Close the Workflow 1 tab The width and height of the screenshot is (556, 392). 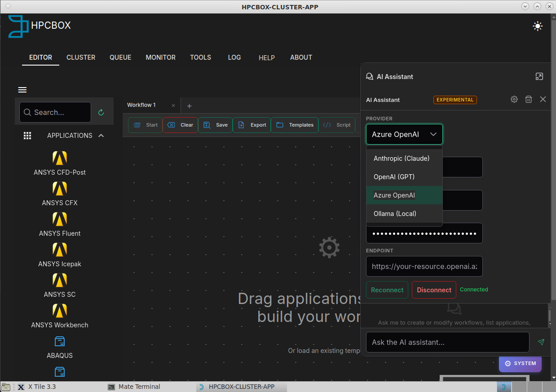[x=173, y=106]
